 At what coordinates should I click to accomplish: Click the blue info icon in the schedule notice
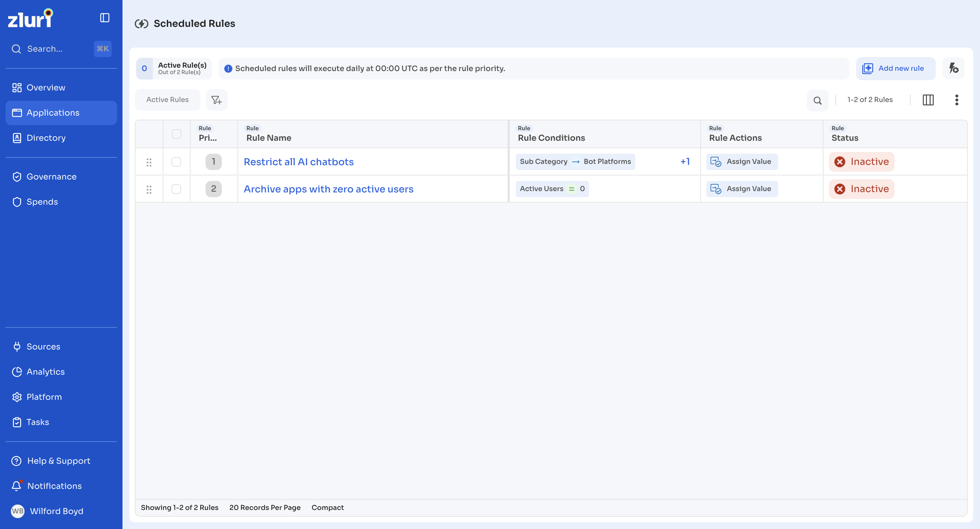tap(228, 69)
